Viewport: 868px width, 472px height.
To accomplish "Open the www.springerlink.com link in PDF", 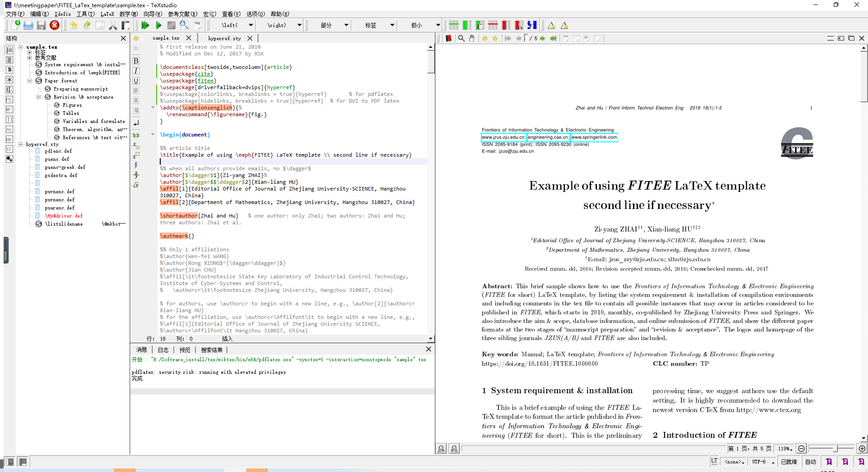I will click(594, 137).
